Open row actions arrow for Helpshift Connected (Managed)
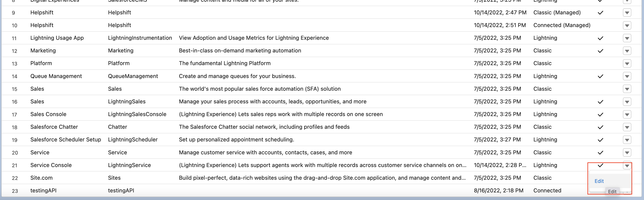The height and width of the screenshot is (200, 644). 627,25
